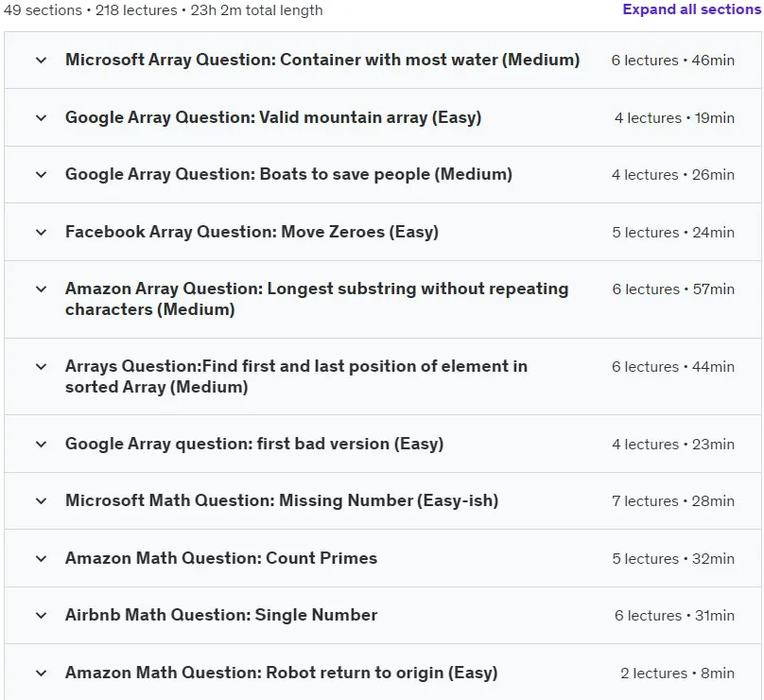Viewport: 764px width, 700px height.
Task: Click the 6 lectures • 46min label
Action: tap(673, 60)
